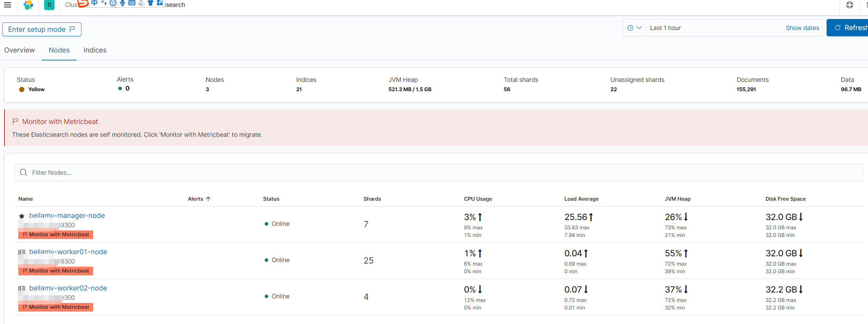The height and width of the screenshot is (324, 868).
Task: Click Unassigned shards value 22
Action: (613, 89)
